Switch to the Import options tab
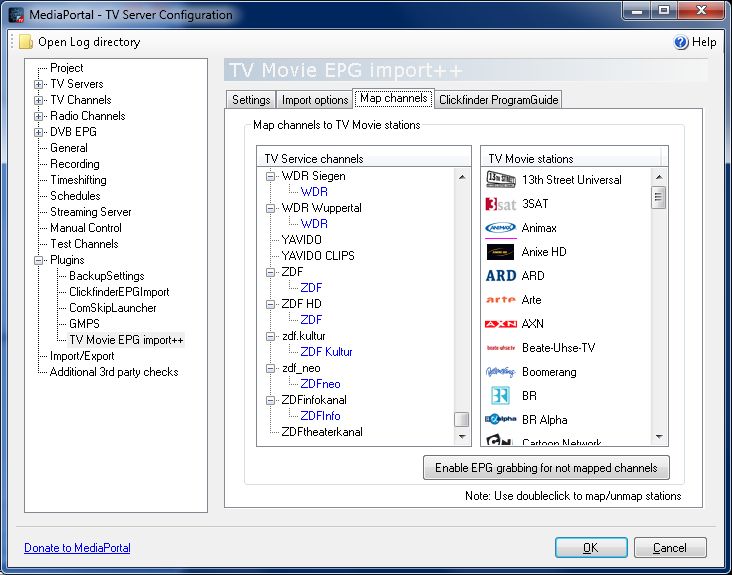The image size is (732, 575). (315, 100)
